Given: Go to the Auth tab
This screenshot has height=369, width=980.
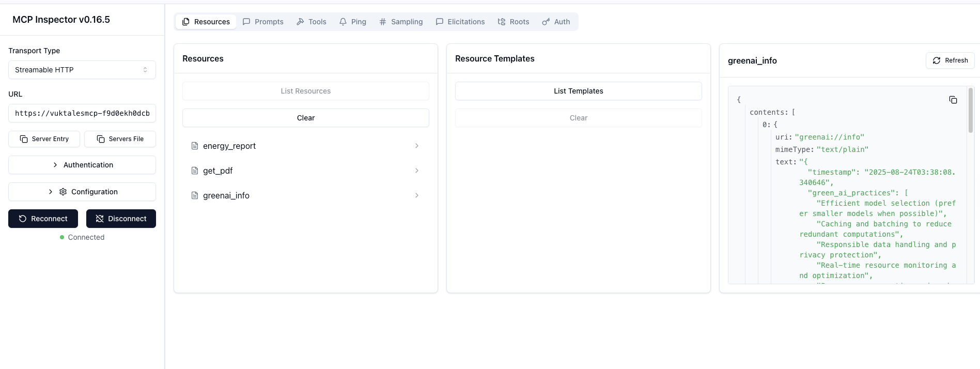Looking at the screenshot, I should (x=556, y=22).
